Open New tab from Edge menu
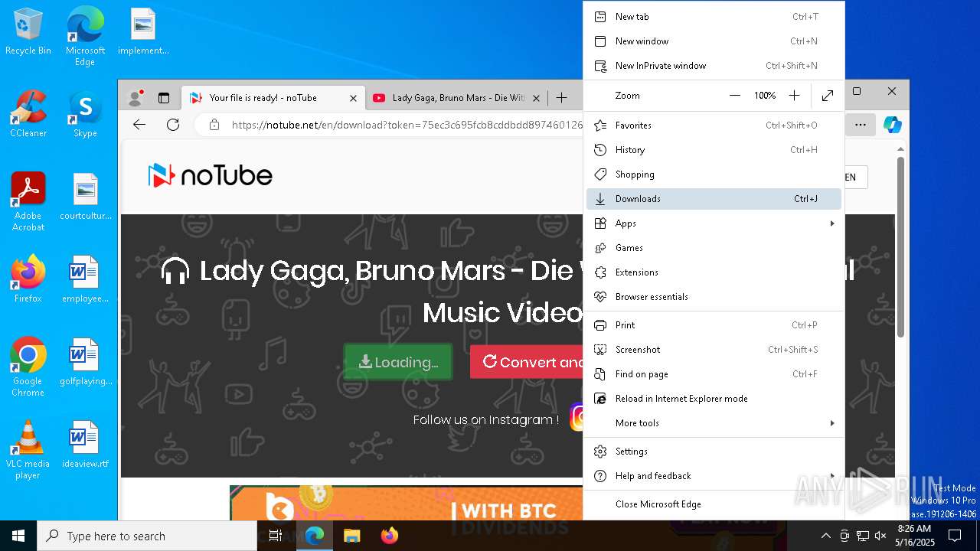 (714, 17)
